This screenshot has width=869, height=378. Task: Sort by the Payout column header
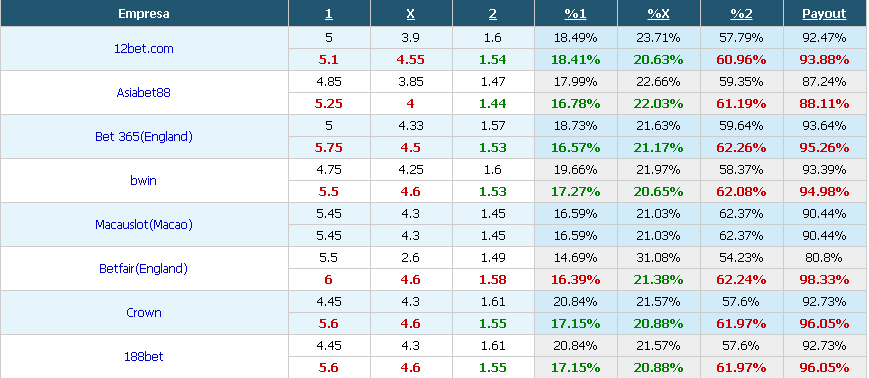[824, 14]
